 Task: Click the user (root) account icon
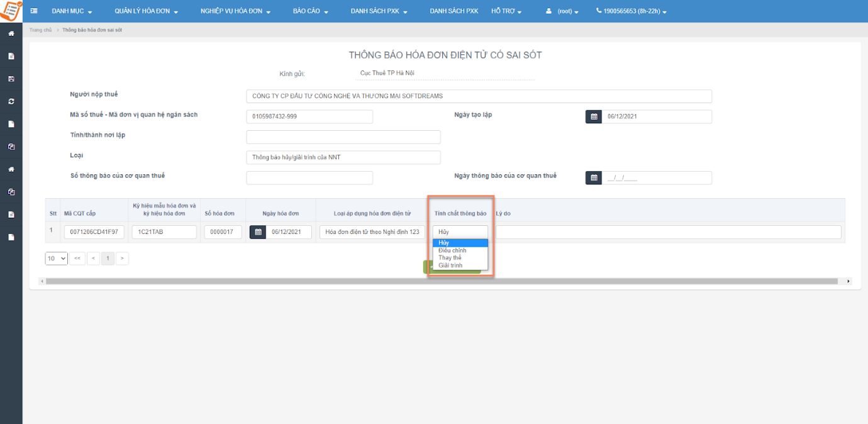point(548,11)
